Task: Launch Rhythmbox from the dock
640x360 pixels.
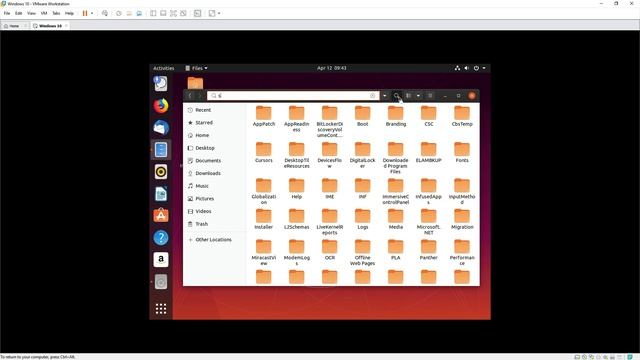Action: 161,171
